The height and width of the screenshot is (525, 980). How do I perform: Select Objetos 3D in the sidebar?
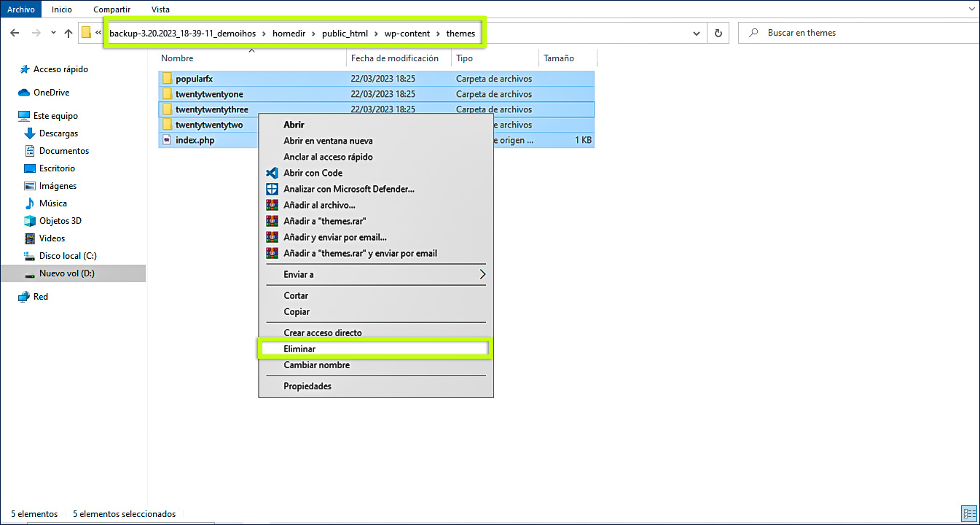point(60,221)
